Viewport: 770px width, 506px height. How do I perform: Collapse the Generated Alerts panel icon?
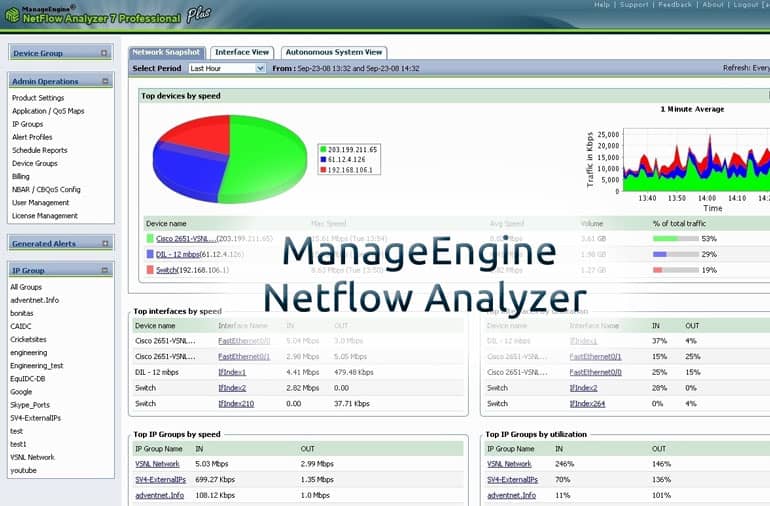coord(105,243)
